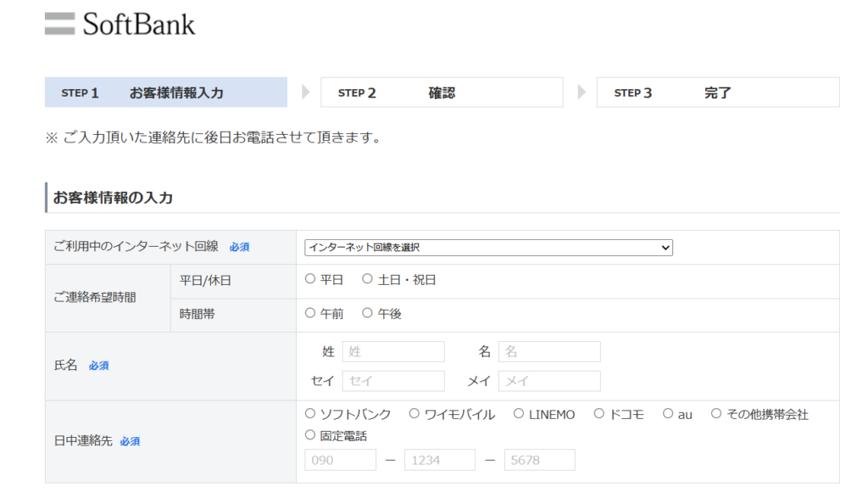The image size is (868, 498).
Task: Select the ワイモバイル carrier option
Action: [415, 414]
